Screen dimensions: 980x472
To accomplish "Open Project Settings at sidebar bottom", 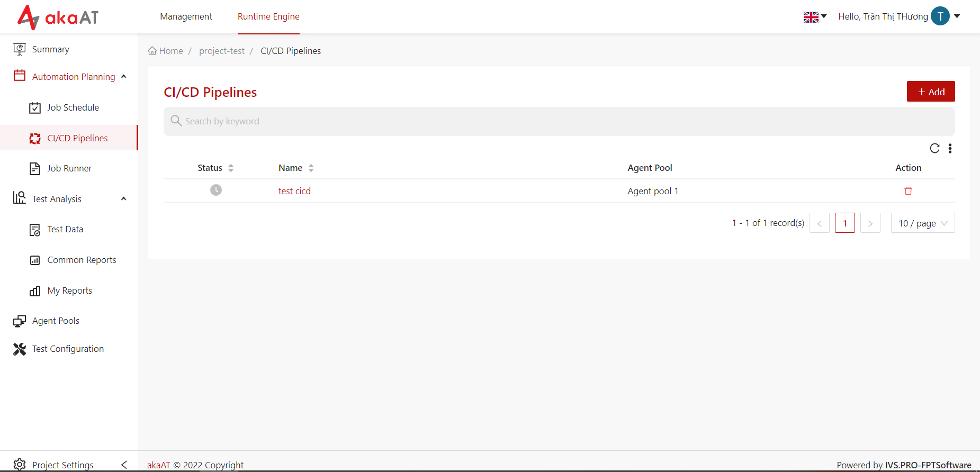I will [62, 465].
